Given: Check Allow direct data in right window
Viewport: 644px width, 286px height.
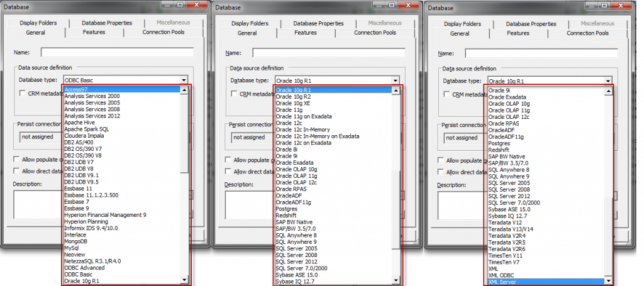Looking at the screenshot, I should [x=441, y=172].
